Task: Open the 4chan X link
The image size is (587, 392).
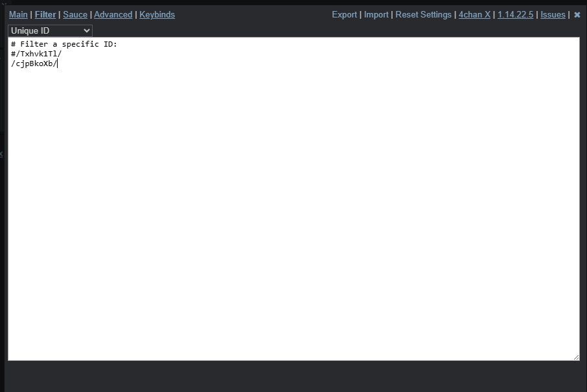Action: pos(474,15)
